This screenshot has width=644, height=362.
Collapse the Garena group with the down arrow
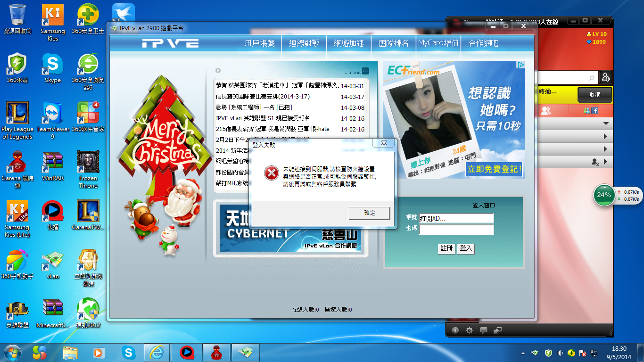[x=606, y=123]
